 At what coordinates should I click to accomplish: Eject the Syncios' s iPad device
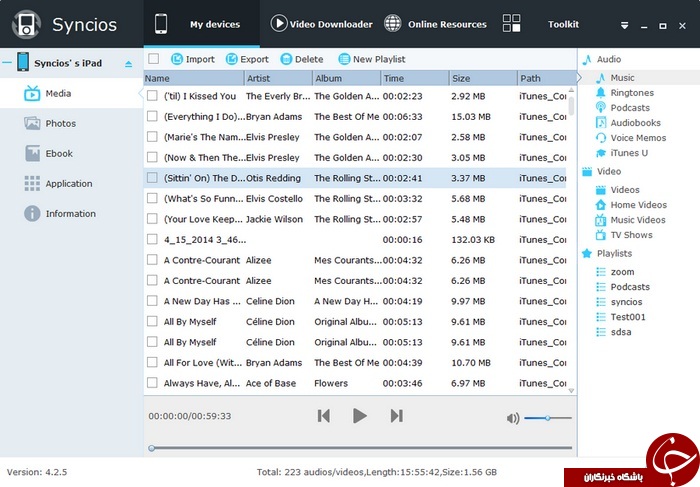129,64
